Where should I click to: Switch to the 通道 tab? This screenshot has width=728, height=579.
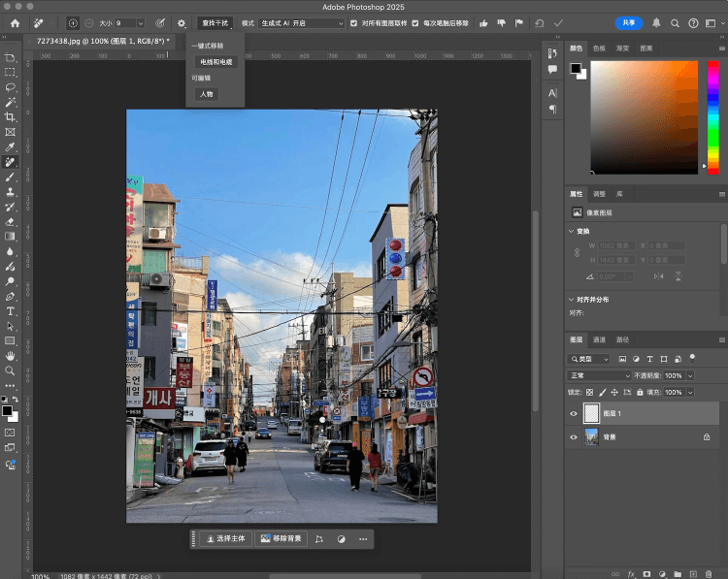coord(599,339)
